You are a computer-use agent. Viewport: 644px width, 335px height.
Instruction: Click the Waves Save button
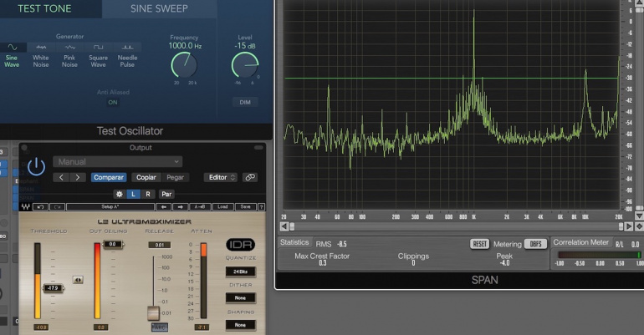tap(245, 206)
